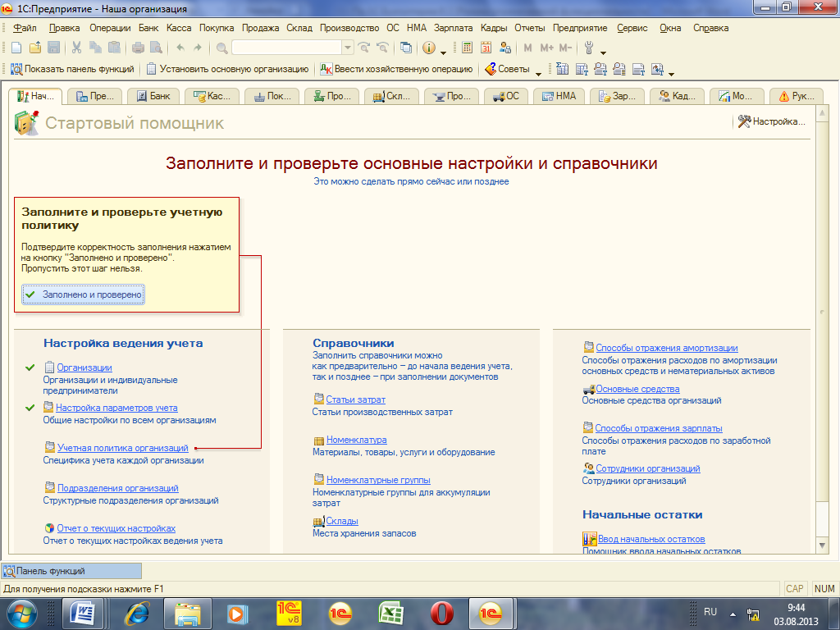The width and height of the screenshot is (840, 630).
Task: Click Ввести хозяйственную операцию button
Action: (396, 69)
